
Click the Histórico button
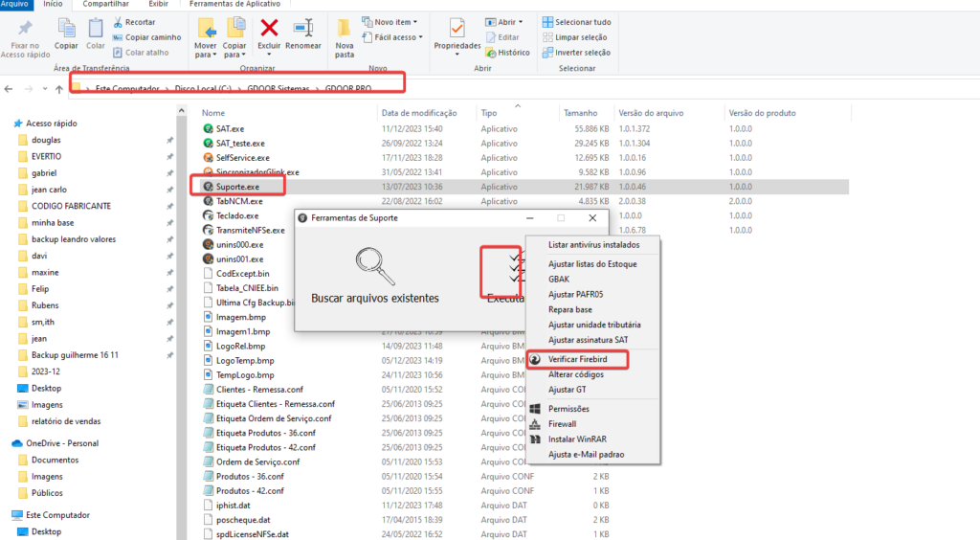pyautogui.click(x=513, y=53)
